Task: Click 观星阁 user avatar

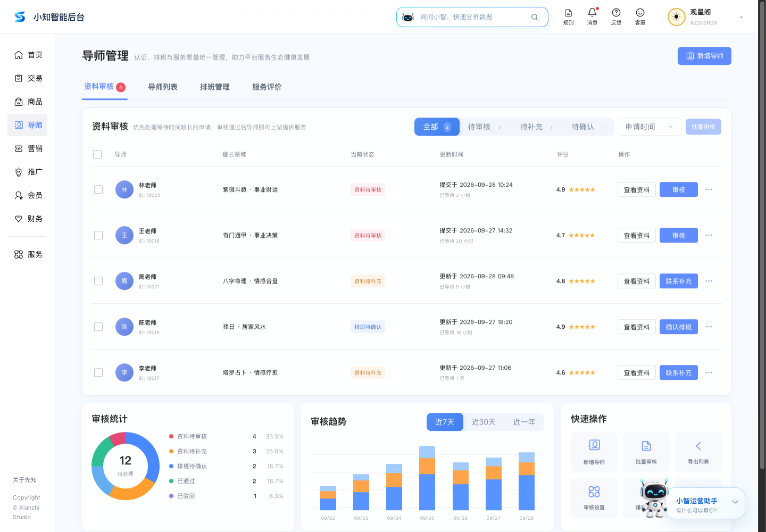Action: pos(676,17)
